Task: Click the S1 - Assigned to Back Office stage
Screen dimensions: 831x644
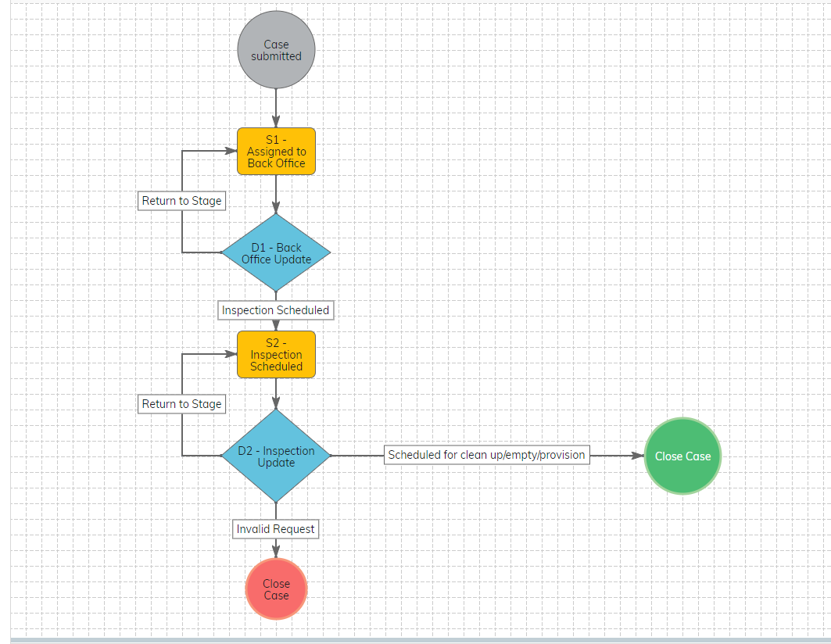Action: tap(276, 151)
